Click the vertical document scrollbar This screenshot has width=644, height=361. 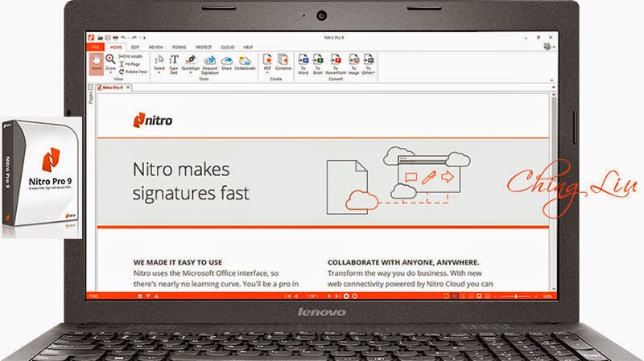click(x=554, y=193)
